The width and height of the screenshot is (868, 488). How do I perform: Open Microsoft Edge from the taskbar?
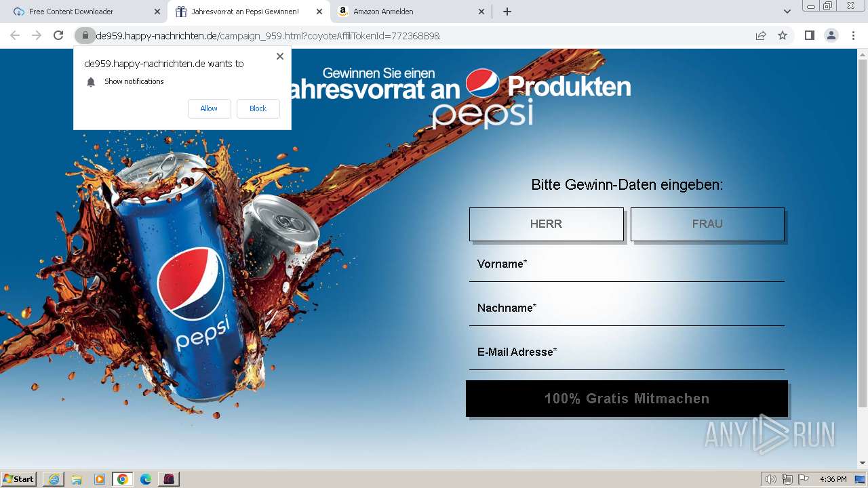tap(146, 479)
